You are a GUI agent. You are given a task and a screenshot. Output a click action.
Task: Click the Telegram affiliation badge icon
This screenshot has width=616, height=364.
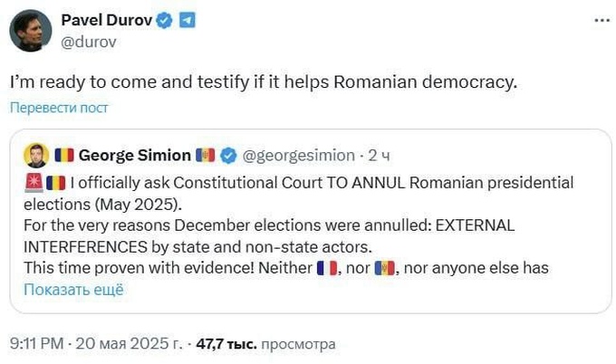pos(187,21)
